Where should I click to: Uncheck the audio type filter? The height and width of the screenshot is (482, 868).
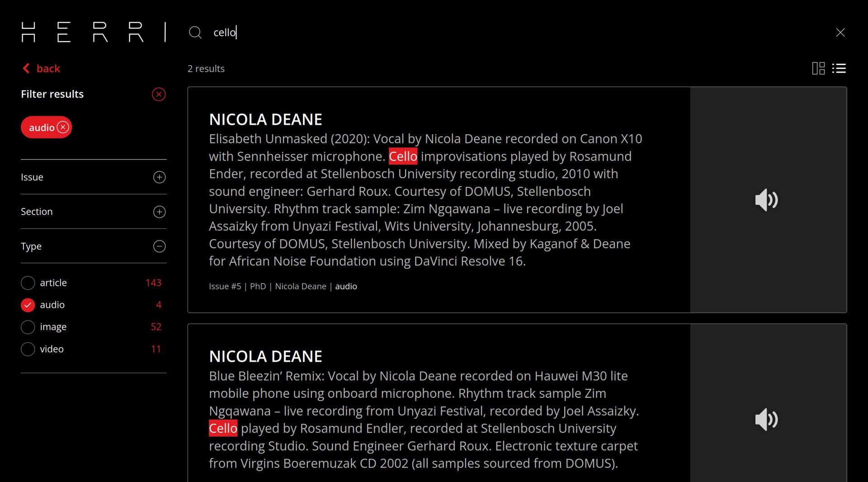point(28,305)
